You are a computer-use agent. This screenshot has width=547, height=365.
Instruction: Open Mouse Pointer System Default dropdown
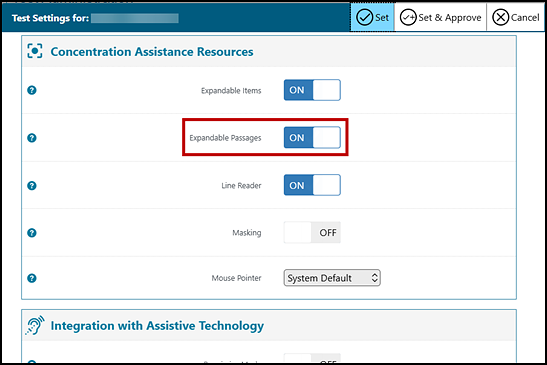(332, 278)
